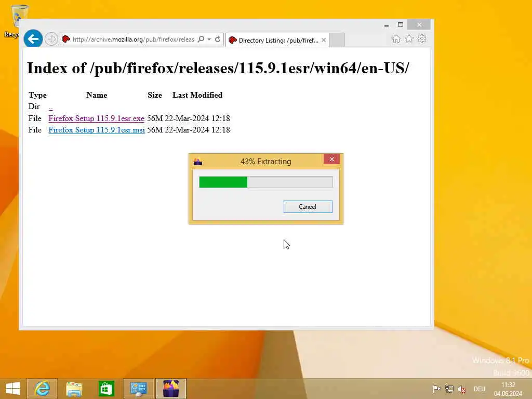
Task: Cancel the extraction dialog
Action: (x=308, y=207)
